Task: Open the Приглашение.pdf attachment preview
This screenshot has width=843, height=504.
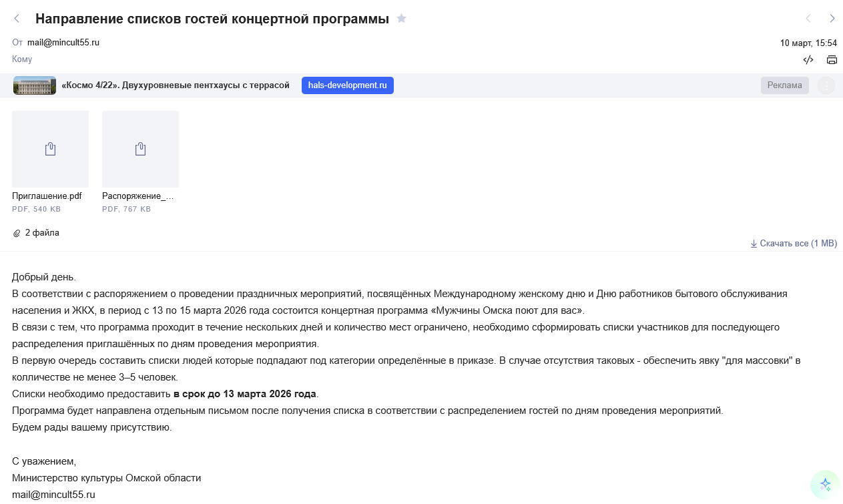Action: [x=50, y=149]
